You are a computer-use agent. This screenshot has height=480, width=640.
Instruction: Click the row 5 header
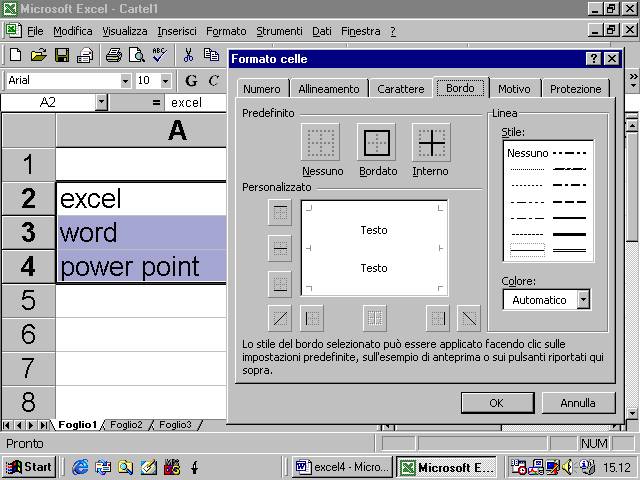point(28,300)
